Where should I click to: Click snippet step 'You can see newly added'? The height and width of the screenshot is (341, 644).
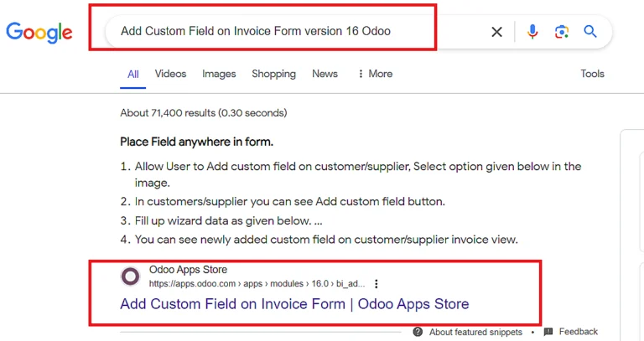pos(326,240)
